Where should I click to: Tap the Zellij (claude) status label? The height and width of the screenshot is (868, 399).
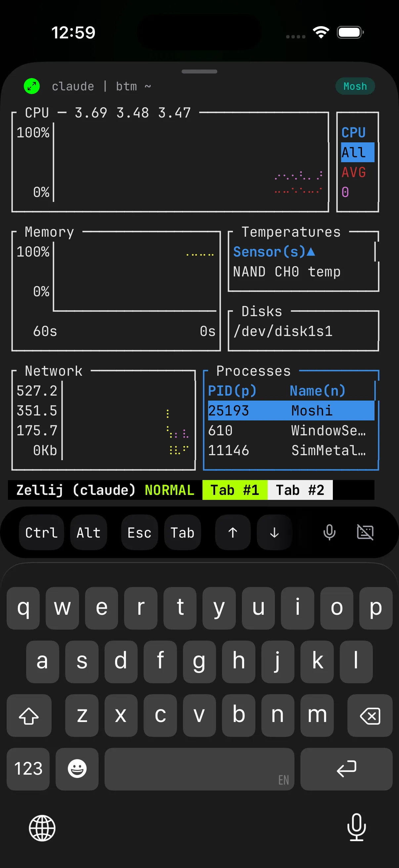pos(76,490)
